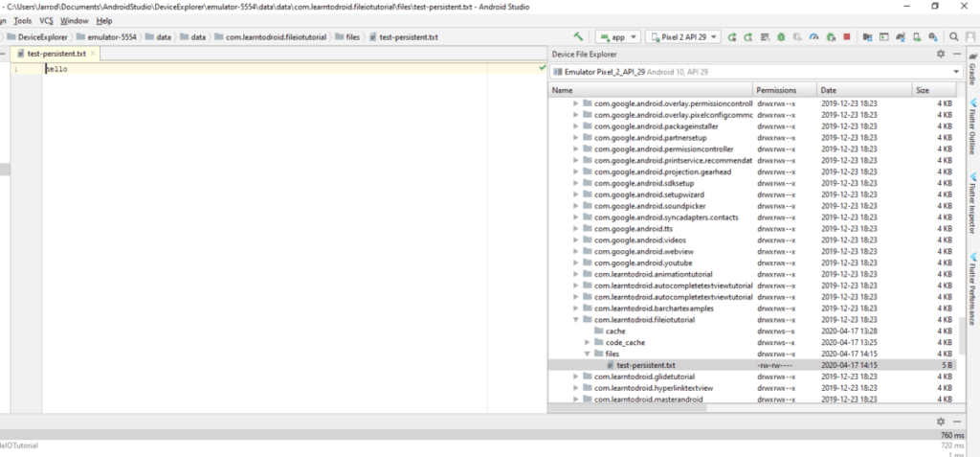Open Device File Explorer settings gear
The width and height of the screenshot is (980, 457).
942,55
